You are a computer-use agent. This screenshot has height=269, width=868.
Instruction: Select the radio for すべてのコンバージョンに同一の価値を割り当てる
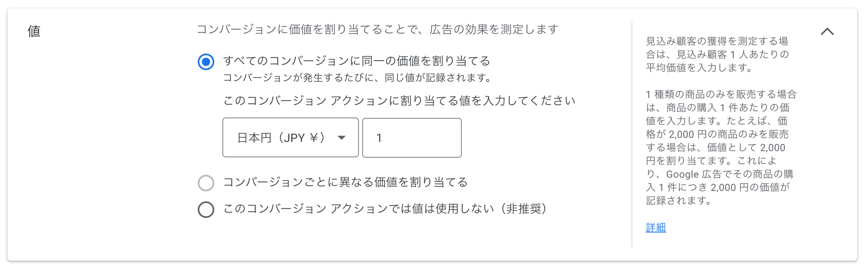point(206,62)
